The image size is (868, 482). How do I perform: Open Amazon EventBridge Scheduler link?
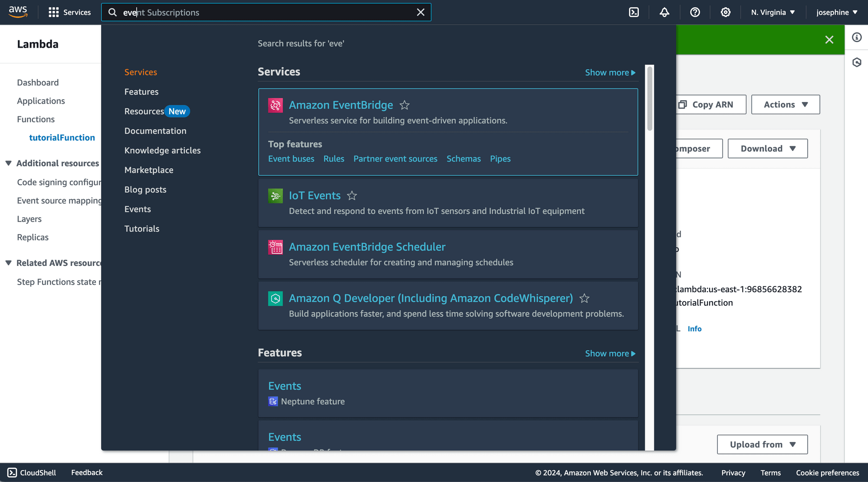coord(367,247)
